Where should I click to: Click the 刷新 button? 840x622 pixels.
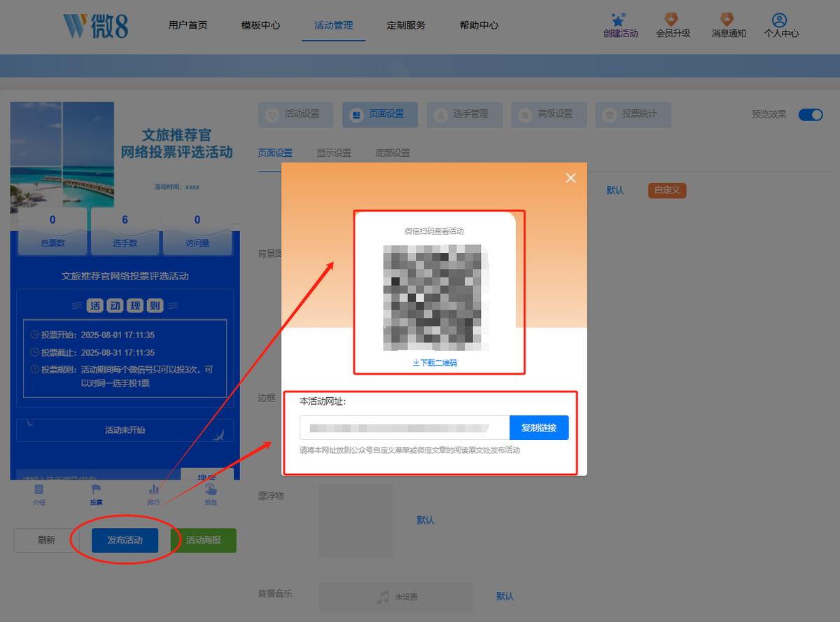[x=47, y=540]
